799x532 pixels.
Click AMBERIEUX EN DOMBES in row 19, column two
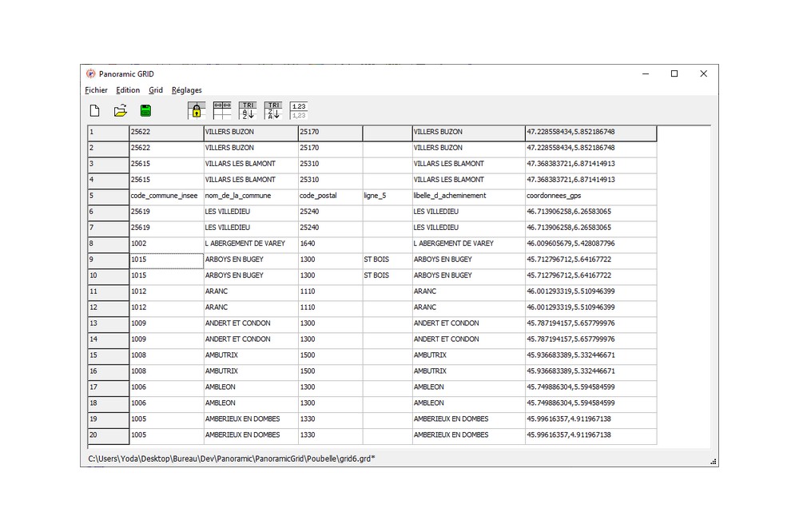251,420
